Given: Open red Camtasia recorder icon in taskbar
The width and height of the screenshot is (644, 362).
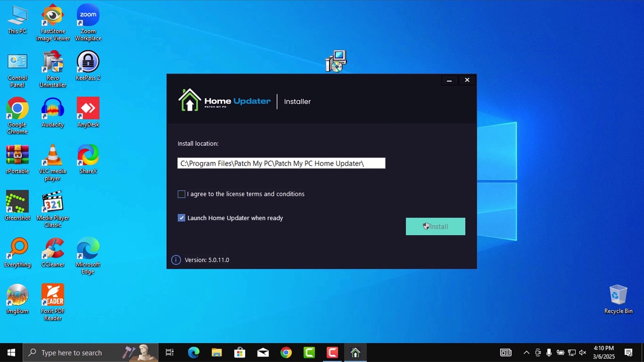Looking at the screenshot, I should (332, 352).
